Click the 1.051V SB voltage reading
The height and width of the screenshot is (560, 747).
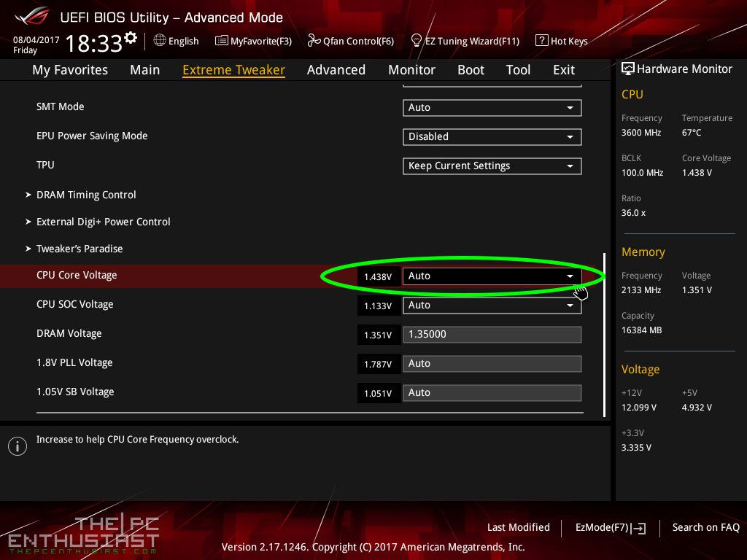378,393
